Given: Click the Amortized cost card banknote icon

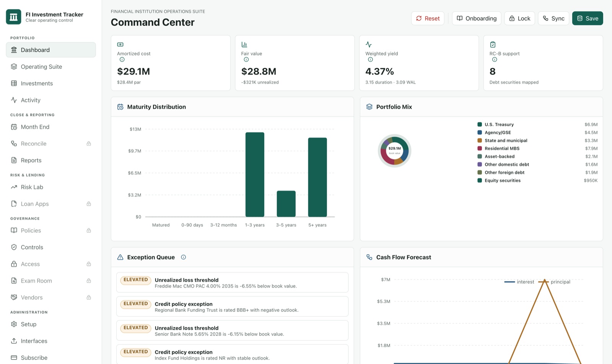Looking at the screenshot, I should click(120, 44).
